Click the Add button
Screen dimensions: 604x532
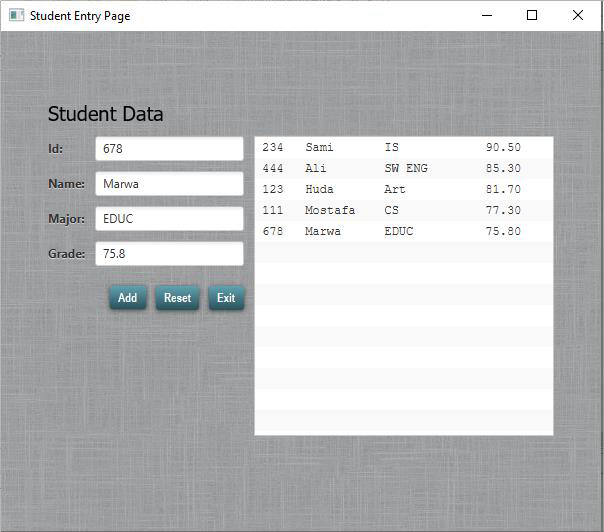pos(128,297)
